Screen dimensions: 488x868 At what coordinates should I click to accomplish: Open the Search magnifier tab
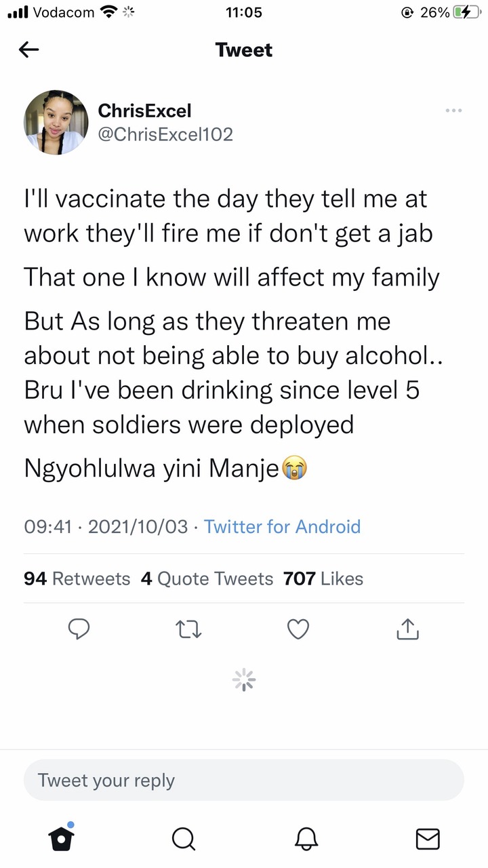coord(183,839)
